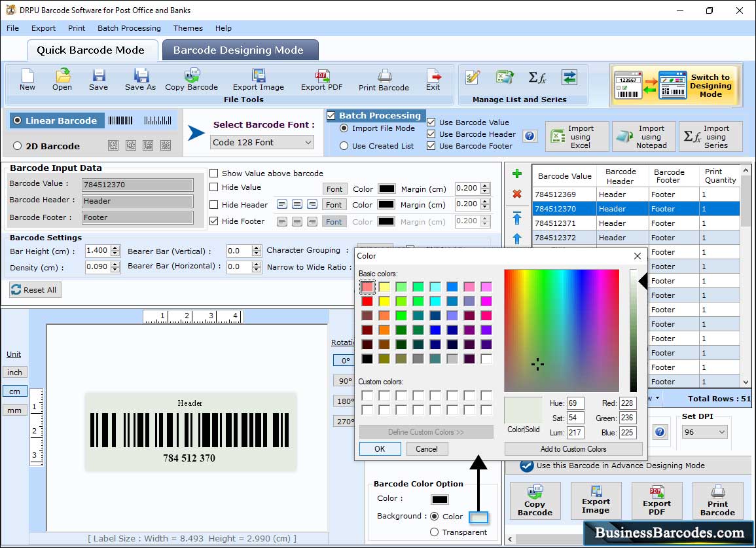Uncheck Hide Footer checkbox
This screenshot has height=548, width=756.
click(213, 221)
